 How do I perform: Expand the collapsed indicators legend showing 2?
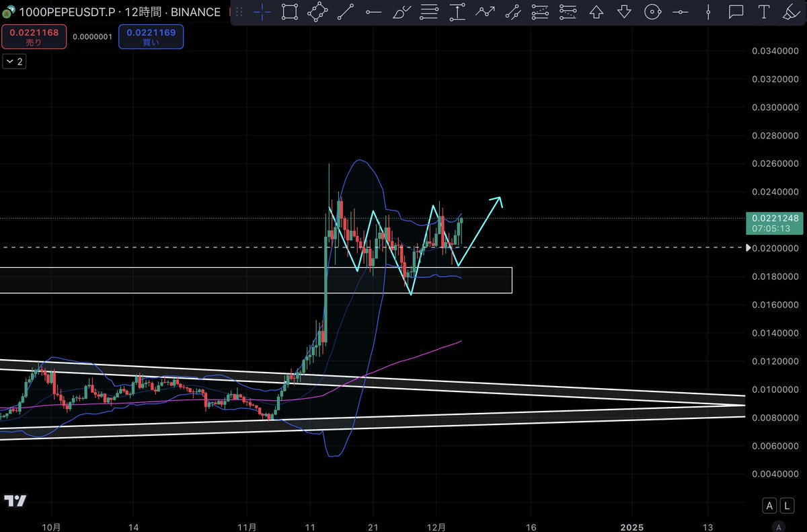[x=14, y=61]
